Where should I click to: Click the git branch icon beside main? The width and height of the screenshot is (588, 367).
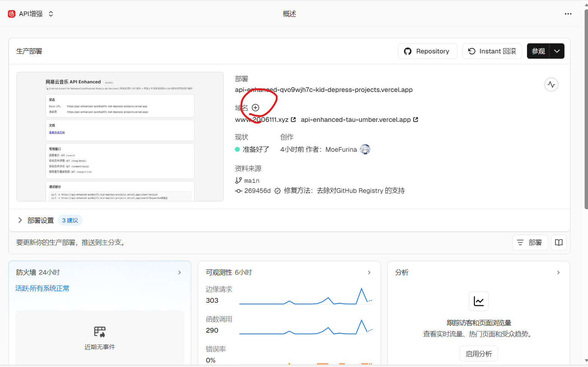tap(238, 181)
